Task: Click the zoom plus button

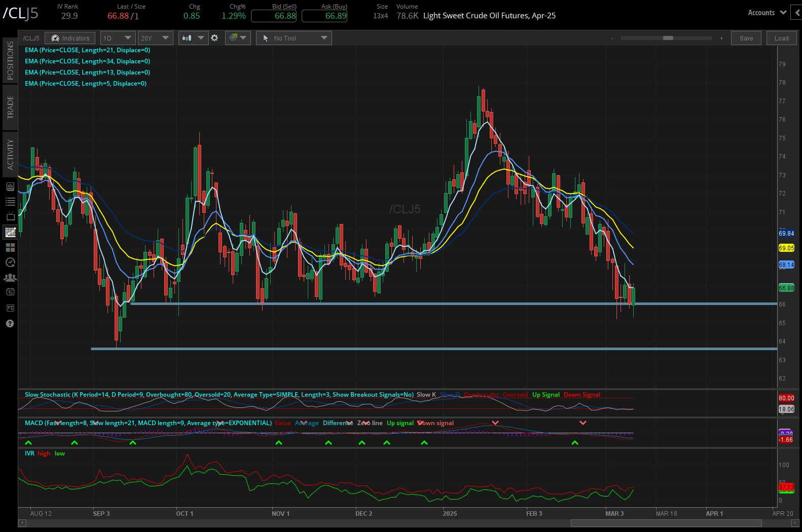Action: coord(721,39)
